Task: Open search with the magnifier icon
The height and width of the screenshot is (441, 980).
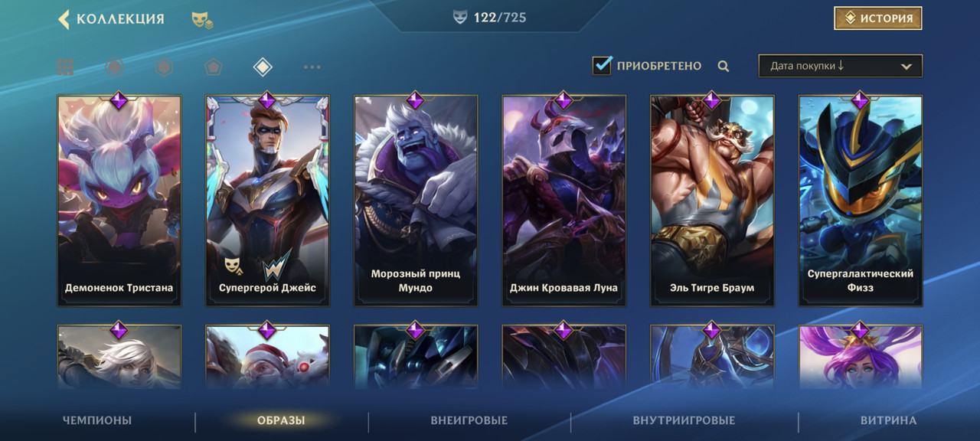Action: [x=724, y=67]
